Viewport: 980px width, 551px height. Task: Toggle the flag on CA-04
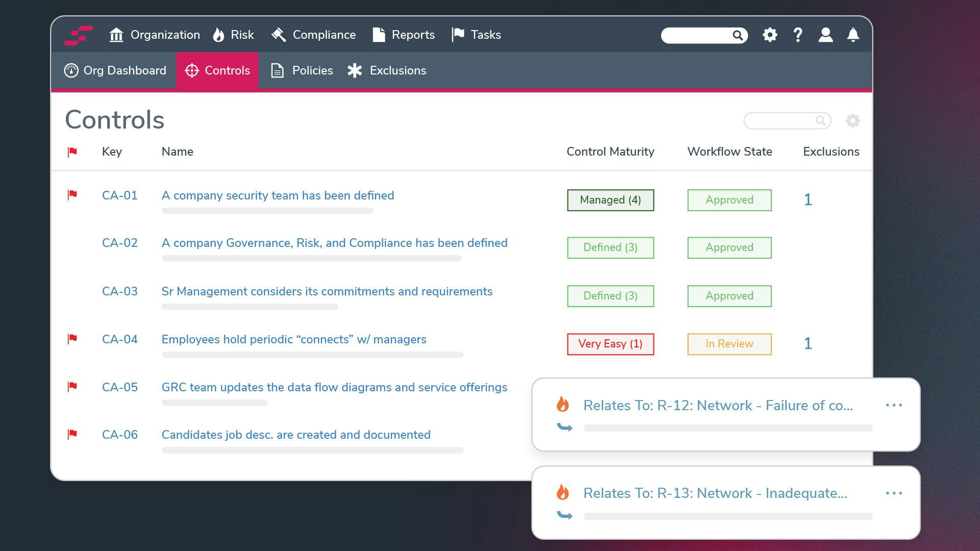(x=72, y=340)
